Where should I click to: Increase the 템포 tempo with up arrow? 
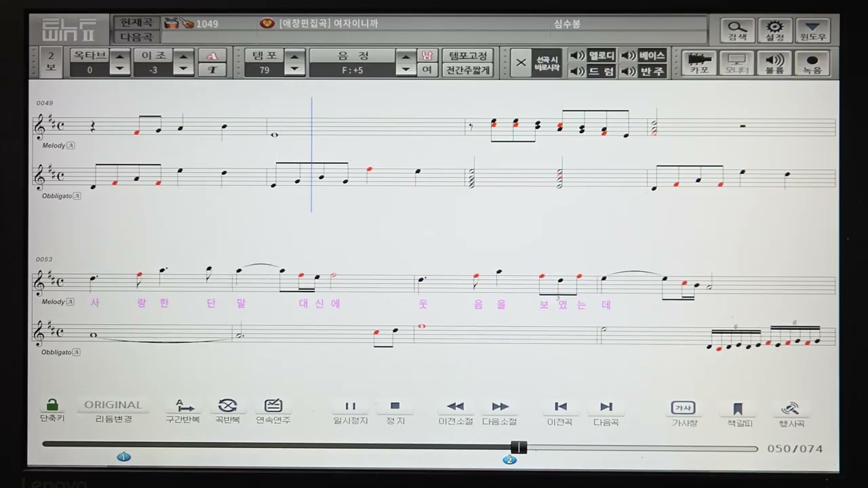point(294,56)
